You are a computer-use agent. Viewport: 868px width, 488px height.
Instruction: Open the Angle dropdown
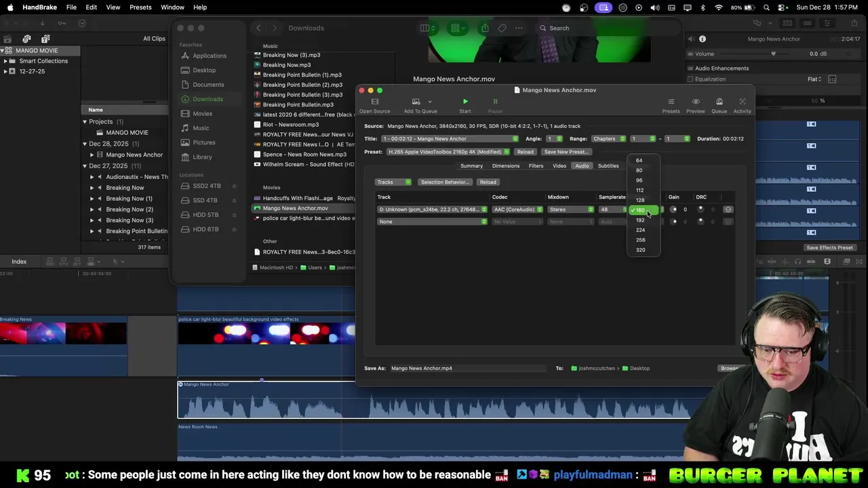pos(555,139)
